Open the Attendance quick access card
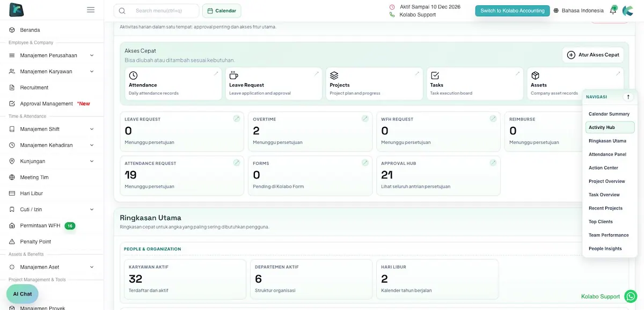The image size is (644, 310). pyautogui.click(x=173, y=84)
